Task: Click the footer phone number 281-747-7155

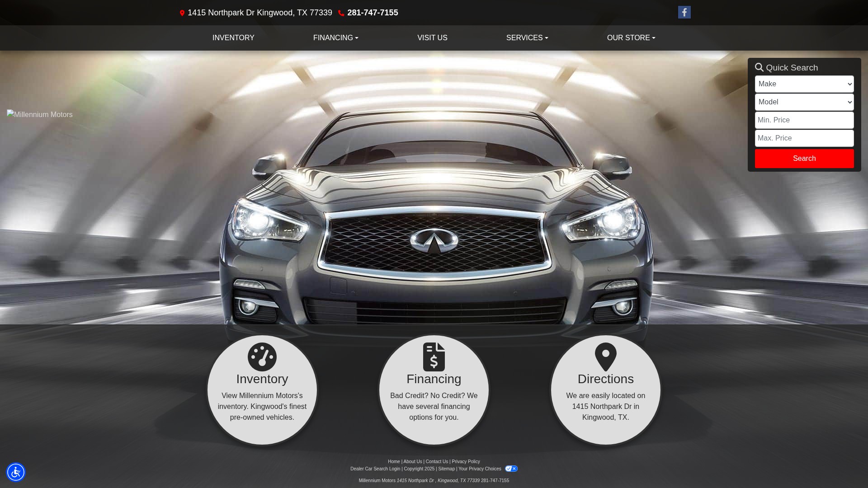Action: pos(495,481)
